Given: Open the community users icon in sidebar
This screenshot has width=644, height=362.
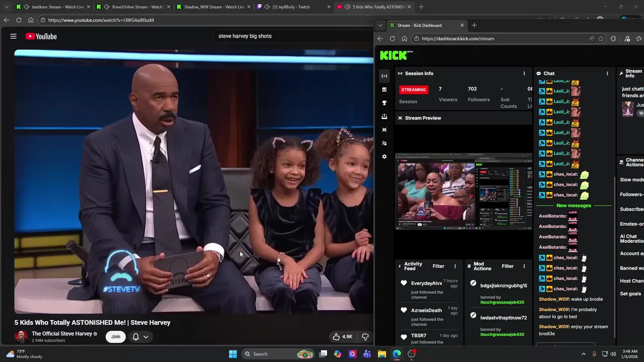Looking at the screenshot, I should click(x=384, y=143).
